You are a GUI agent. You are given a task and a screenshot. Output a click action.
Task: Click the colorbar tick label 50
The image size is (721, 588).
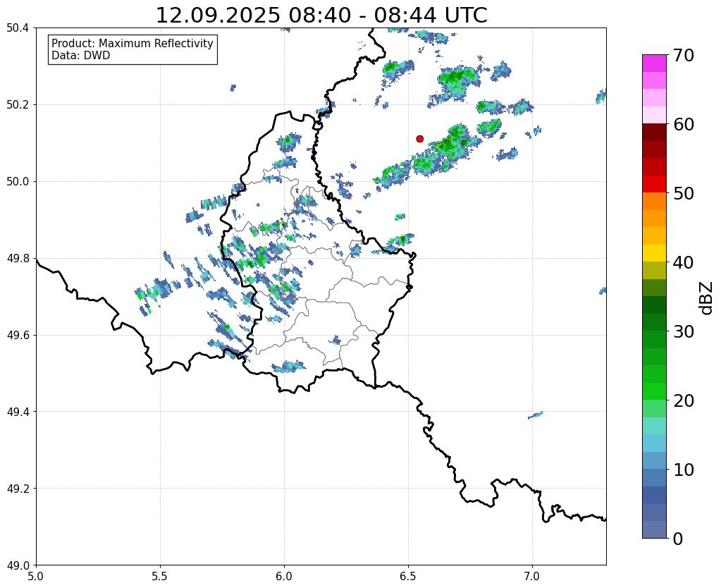pos(684,193)
